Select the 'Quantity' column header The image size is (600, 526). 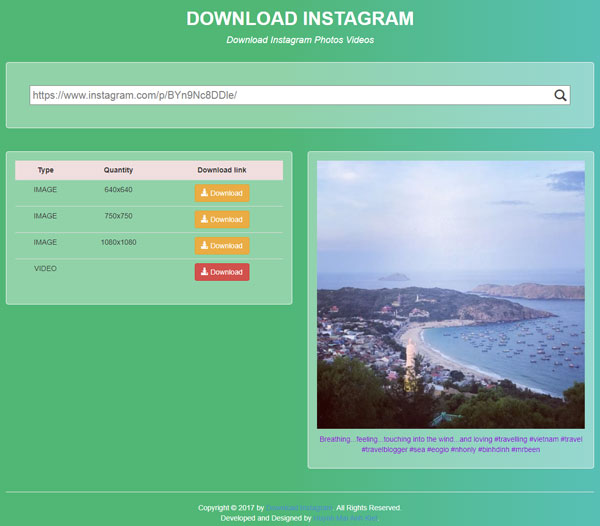pos(118,170)
